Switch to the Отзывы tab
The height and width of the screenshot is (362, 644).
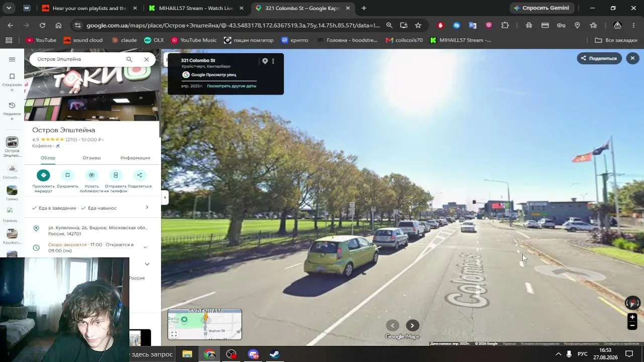(92, 158)
